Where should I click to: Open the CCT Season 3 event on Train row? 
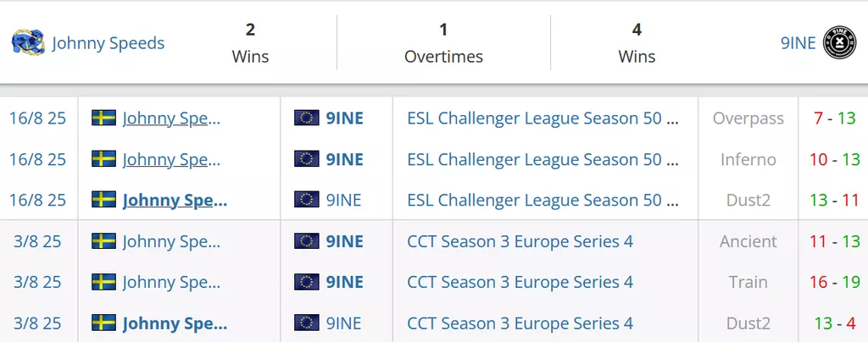(520, 283)
